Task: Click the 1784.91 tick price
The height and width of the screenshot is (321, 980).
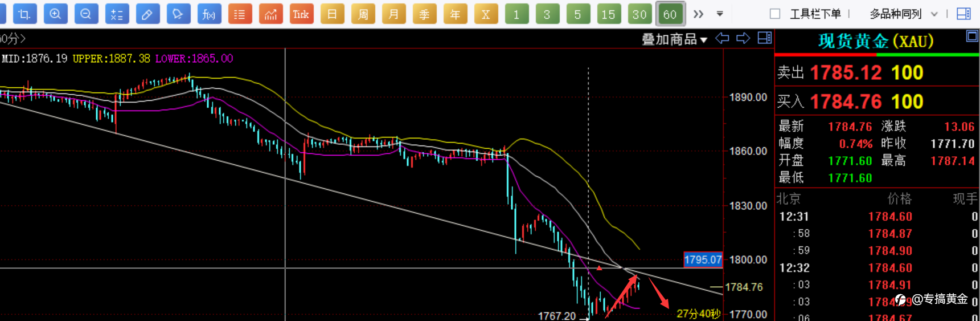Action: (890, 285)
